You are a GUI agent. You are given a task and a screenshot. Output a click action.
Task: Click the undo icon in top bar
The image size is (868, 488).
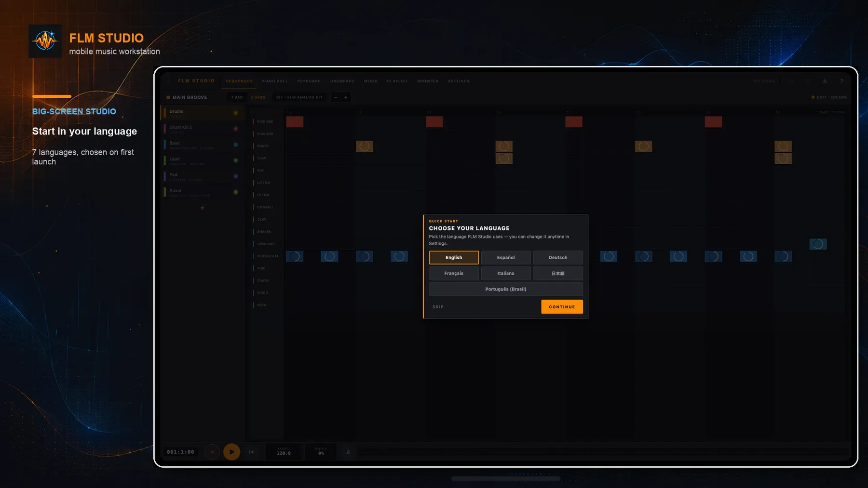[x=791, y=81]
